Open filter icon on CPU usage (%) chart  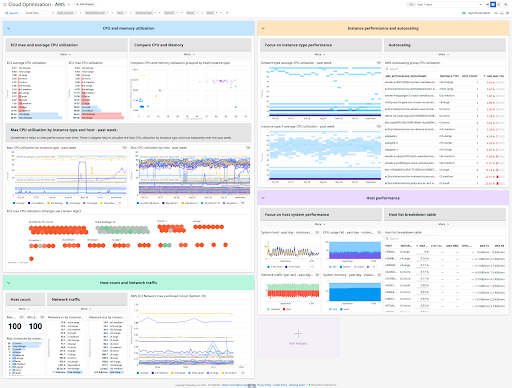tap(379, 233)
